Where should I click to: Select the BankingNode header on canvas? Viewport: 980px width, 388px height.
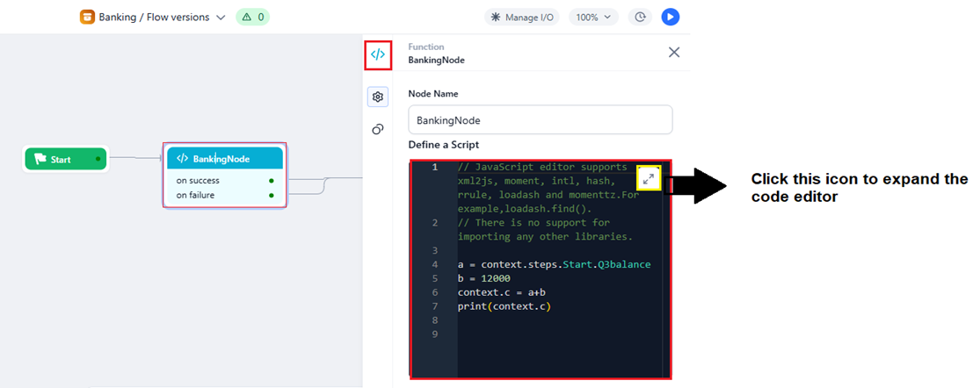click(225, 158)
